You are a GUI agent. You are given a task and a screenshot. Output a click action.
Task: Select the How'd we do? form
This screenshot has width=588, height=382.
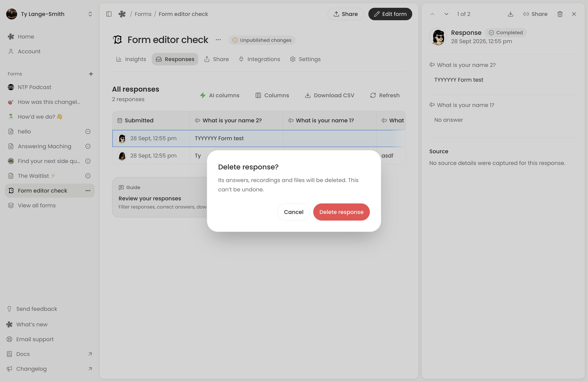click(x=49, y=117)
